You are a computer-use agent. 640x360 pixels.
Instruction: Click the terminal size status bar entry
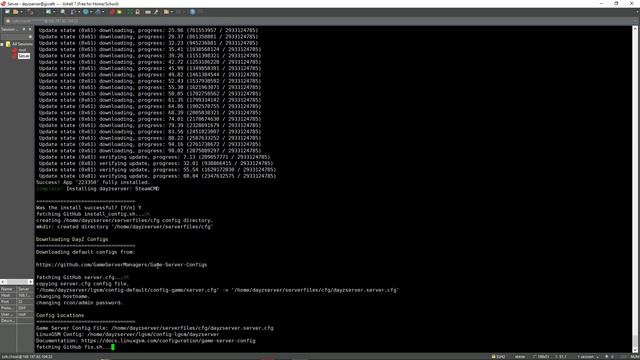click(x=541, y=357)
